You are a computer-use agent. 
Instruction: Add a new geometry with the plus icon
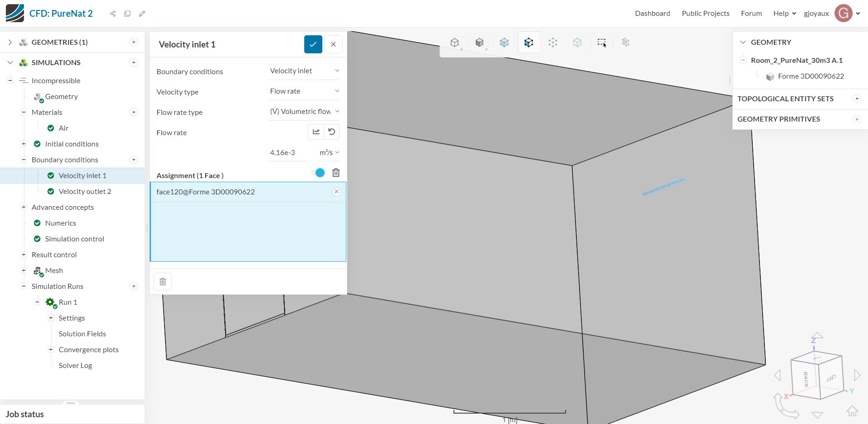[x=133, y=42]
